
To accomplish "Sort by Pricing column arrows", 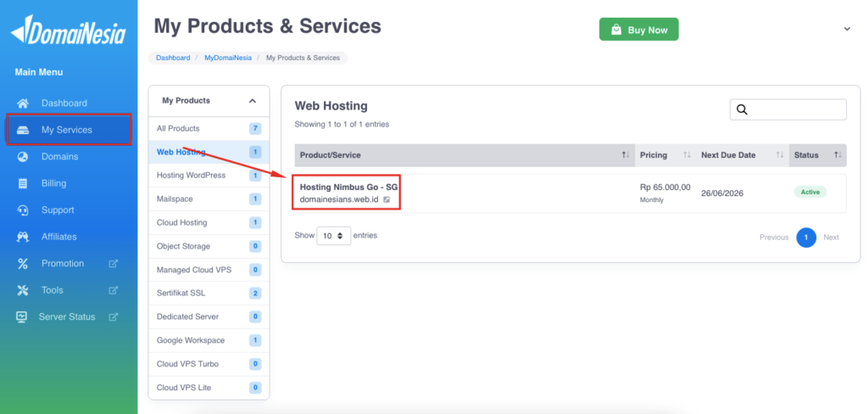I will 687,155.
